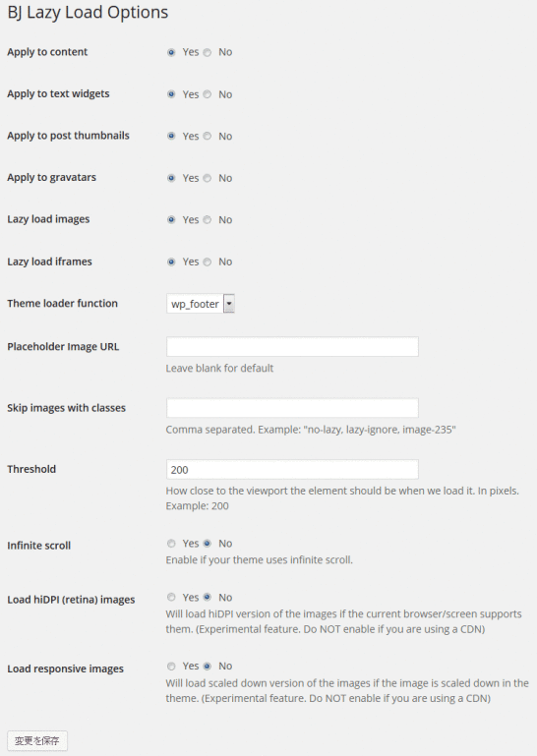This screenshot has width=537, height=756.
Task: Choose No for Load hiDPI images
Action: [208, 598]
